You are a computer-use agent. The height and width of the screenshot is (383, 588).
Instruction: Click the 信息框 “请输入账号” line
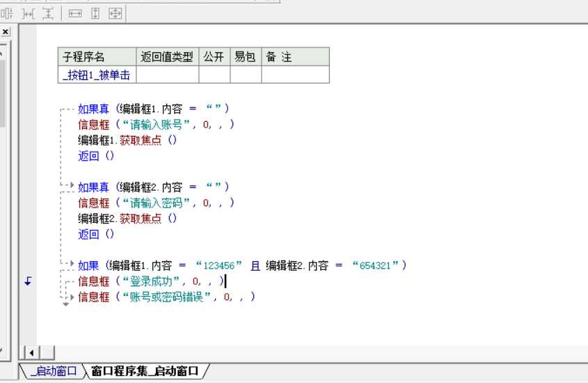tap(156, 124)
